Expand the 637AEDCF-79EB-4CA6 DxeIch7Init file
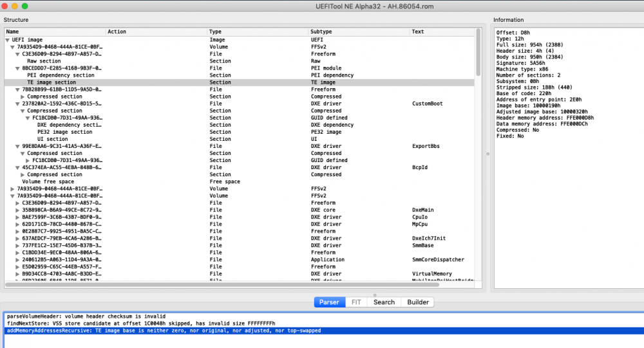This screenshot has height=348, width=644. [x=17, y=239]
